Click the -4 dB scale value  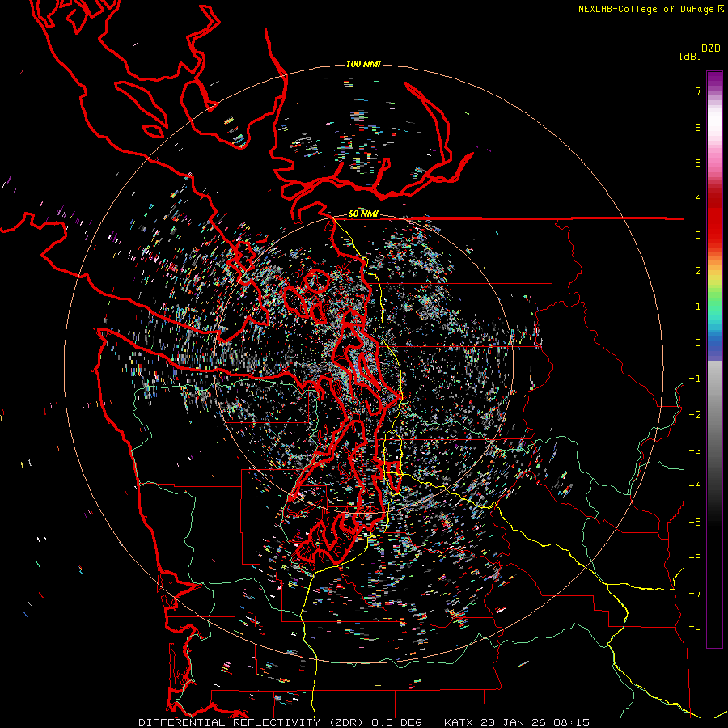pos(695,486)
